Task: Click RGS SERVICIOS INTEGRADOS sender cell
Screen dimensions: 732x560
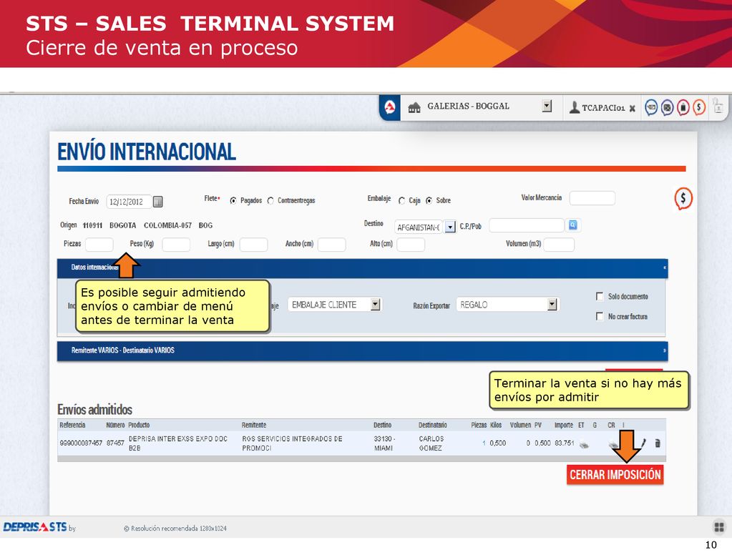Action: [292, 443]
